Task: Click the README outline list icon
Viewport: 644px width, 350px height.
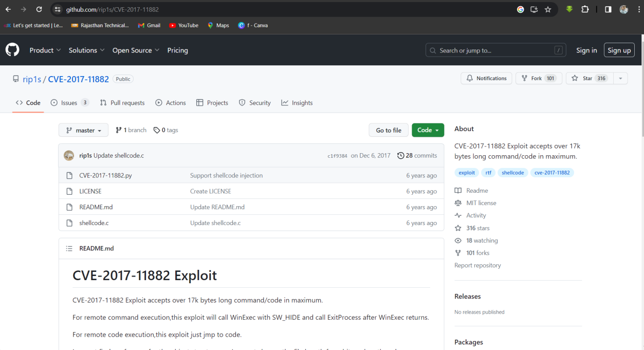Action: 69,248
